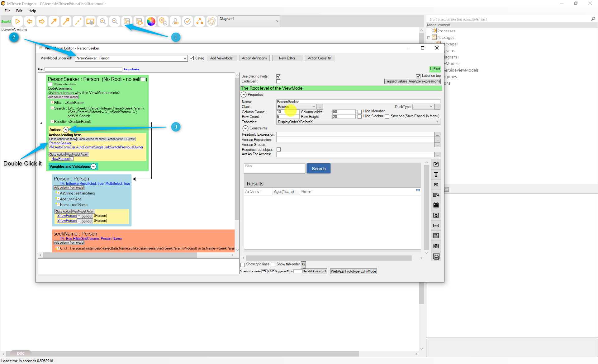Click the zoom in magnifier icon
Image resolution: width=598 pixels, height=364 pixels.
point(102,21)
